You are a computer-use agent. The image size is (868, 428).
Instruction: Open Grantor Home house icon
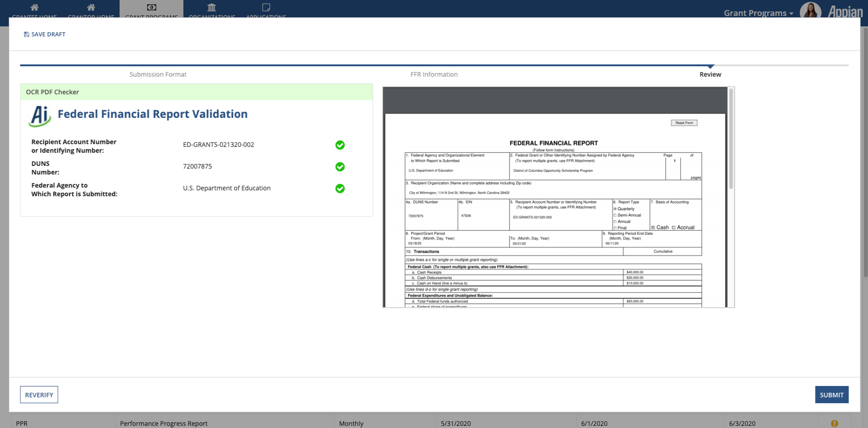coord(91,7)
